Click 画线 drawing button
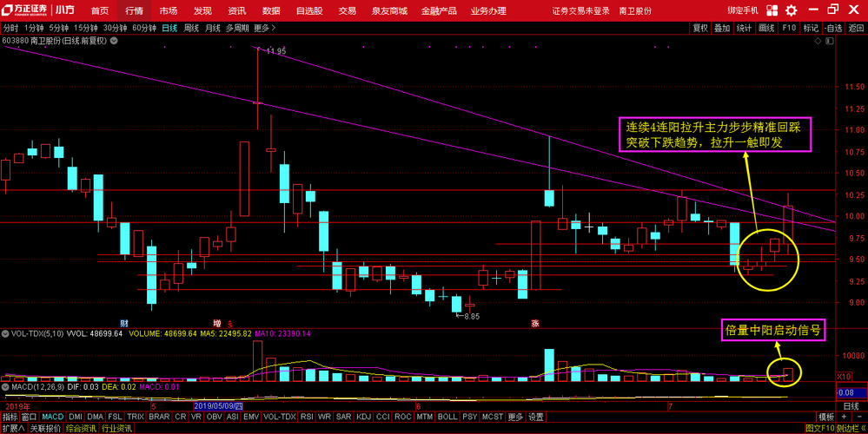The image size is (868, 434). (766, 28)
